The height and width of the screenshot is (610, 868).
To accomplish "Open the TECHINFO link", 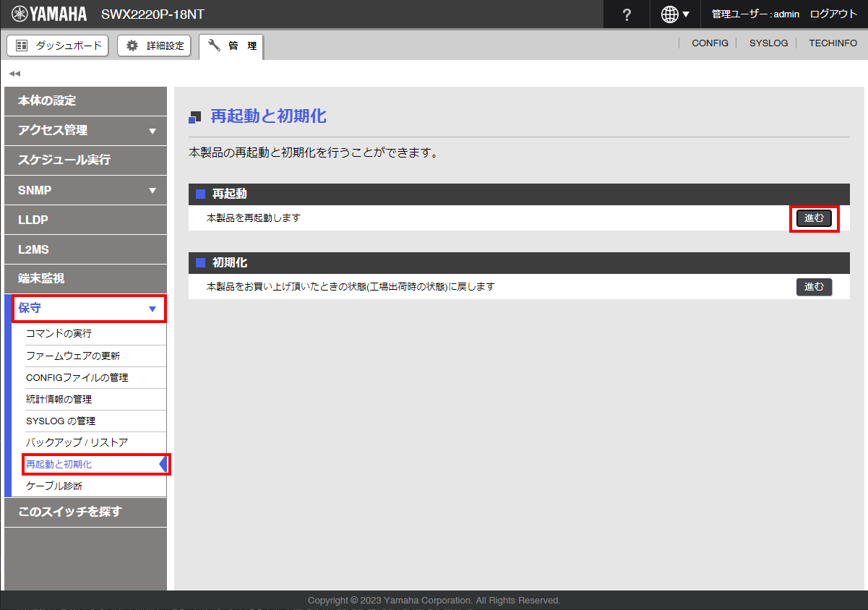I will (833, 43).
